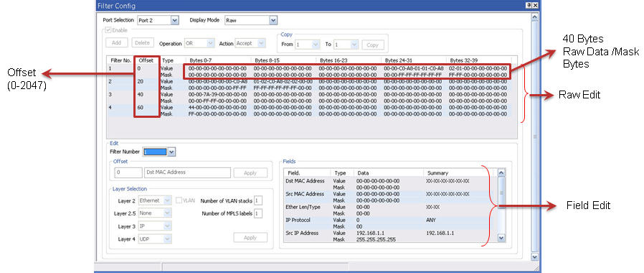Click main panel scroll down arrow
644x273 pixels.
point(534,256)
